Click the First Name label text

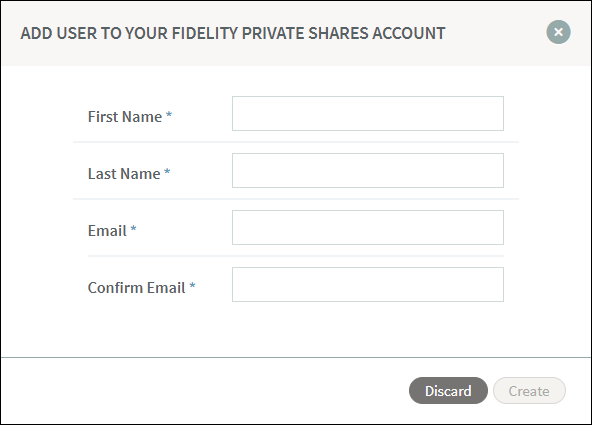tap(125, 117)
